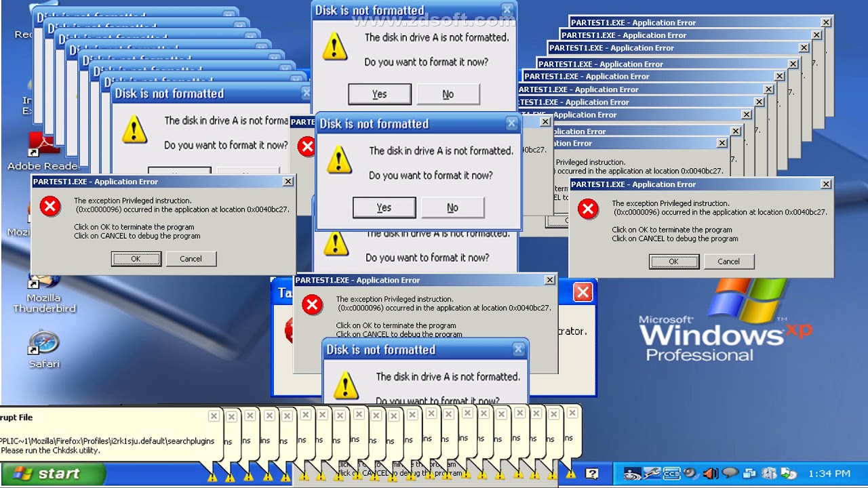Click No in the Disk dialog overlapping Application Error windows

[x=452, y=207]
